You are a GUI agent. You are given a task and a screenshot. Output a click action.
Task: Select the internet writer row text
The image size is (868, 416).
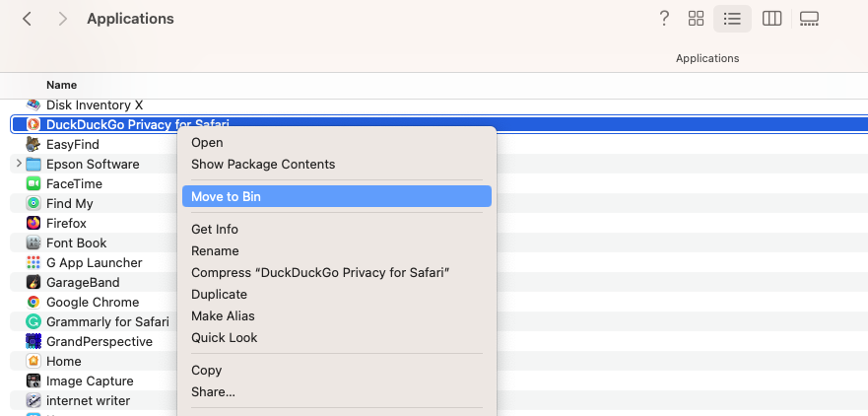(88, 400)
